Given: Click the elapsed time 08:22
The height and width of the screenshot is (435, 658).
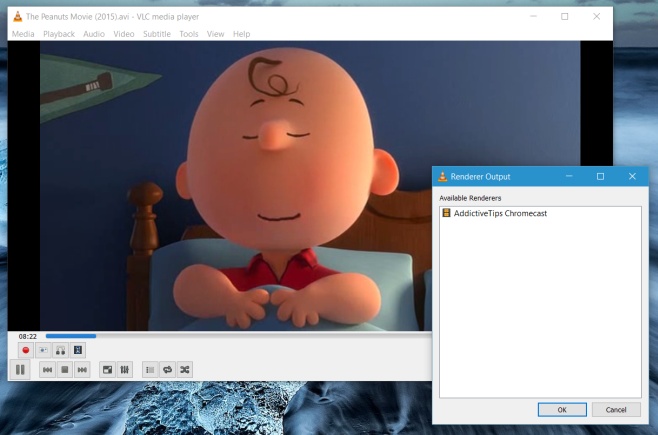Looking at the screenshot, I should 28,336.
